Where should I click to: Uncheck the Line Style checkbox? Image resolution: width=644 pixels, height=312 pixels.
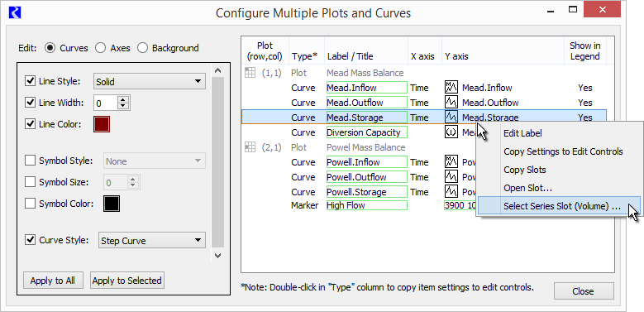coord(30,81)
